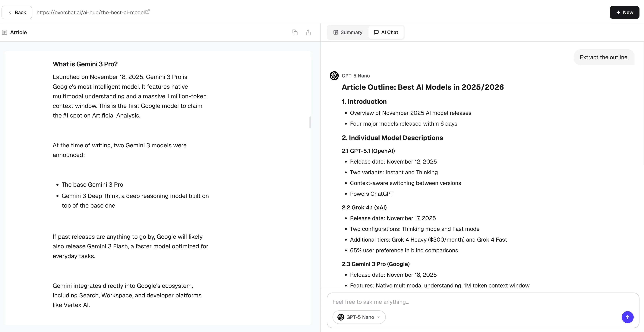Click the copy article icon

295,33
